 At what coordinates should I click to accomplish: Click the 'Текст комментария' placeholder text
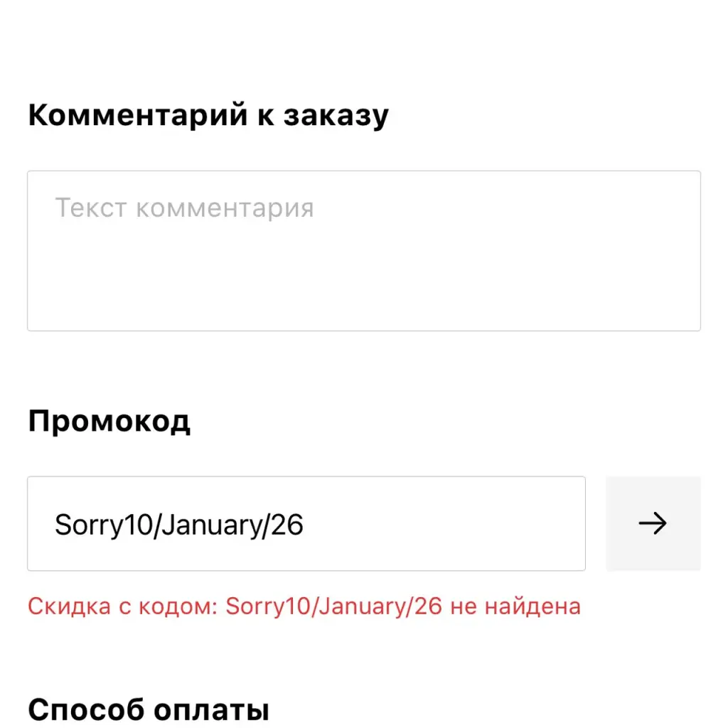(184, 208)
